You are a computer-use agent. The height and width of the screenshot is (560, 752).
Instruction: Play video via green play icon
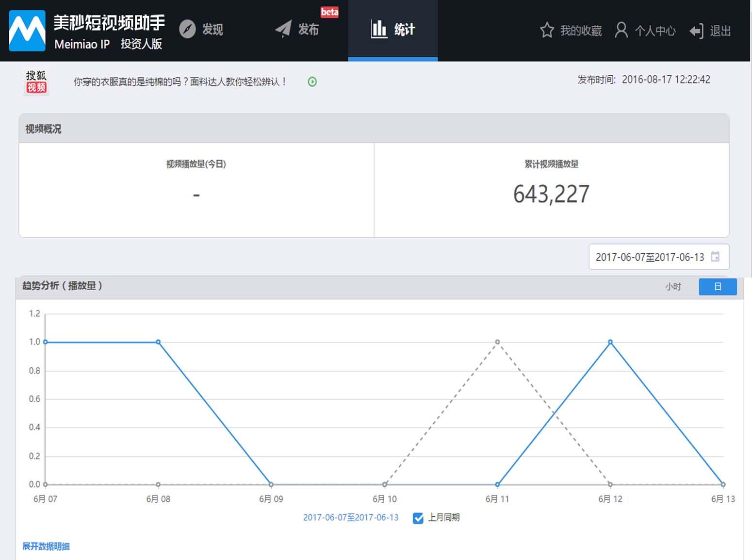[312, 82]
